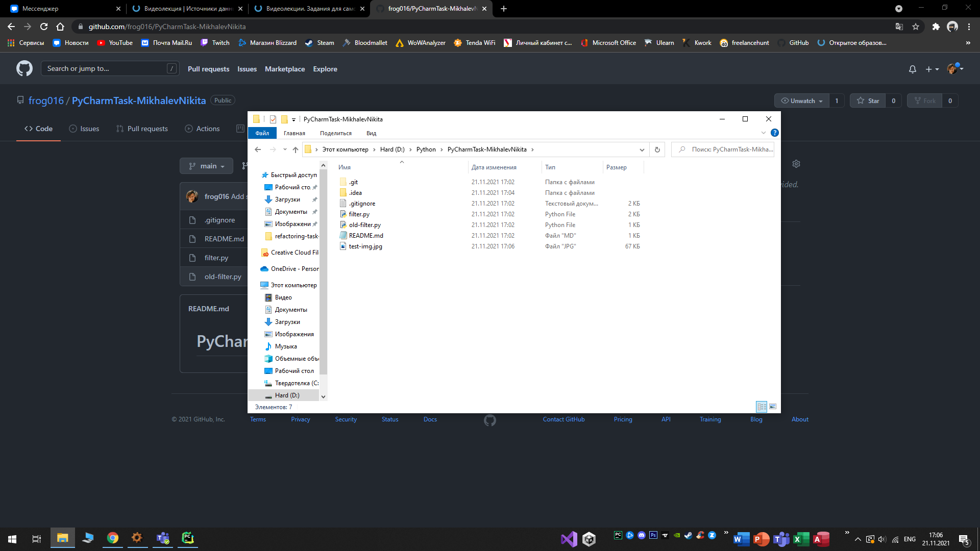
Task: Expand the Explorer address history dropdown
Action: click(x=642, y=149)
